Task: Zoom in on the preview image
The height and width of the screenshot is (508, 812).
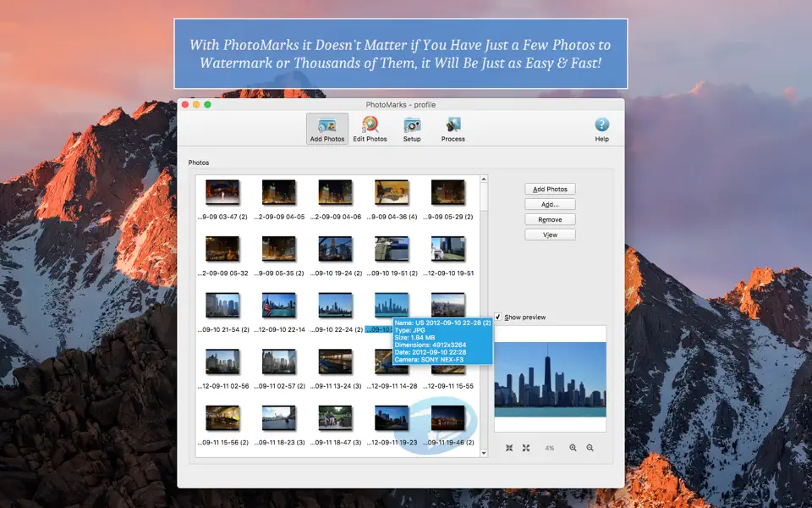Action: click(x=572, y=447)
